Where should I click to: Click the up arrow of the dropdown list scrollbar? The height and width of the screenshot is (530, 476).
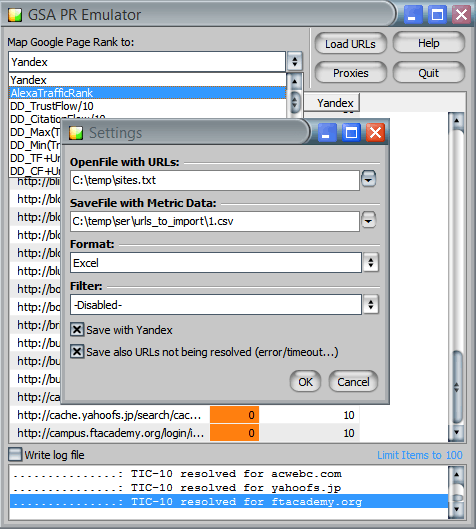coord(295,81)
